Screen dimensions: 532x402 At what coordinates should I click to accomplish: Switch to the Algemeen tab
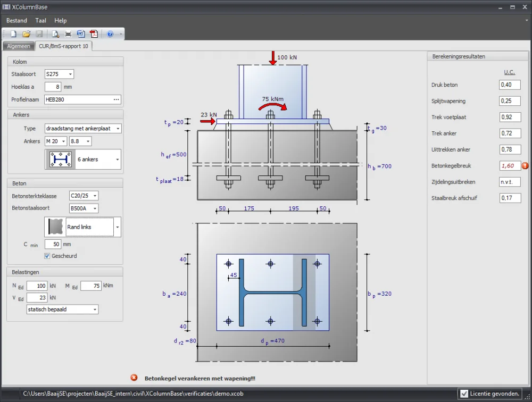click(x=19, y=46)
